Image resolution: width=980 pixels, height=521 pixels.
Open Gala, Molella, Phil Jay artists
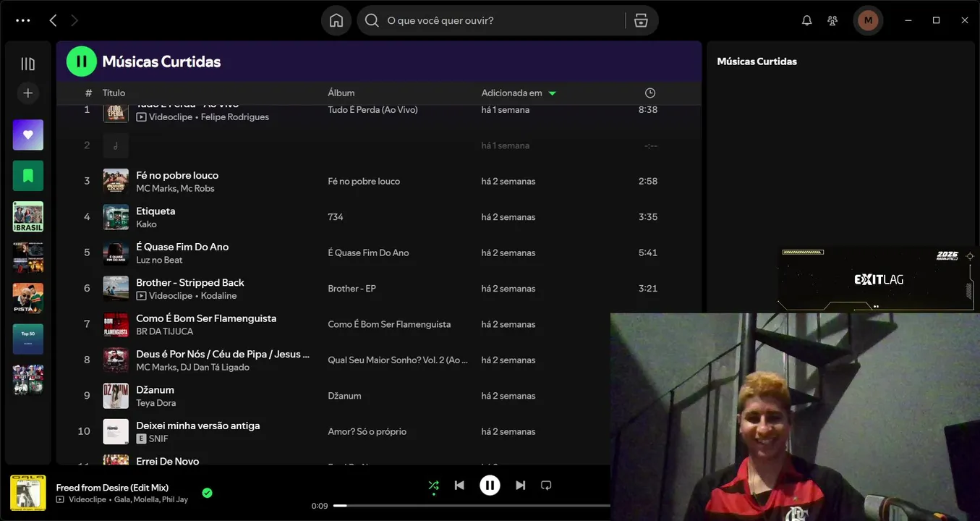pos(151,499)
